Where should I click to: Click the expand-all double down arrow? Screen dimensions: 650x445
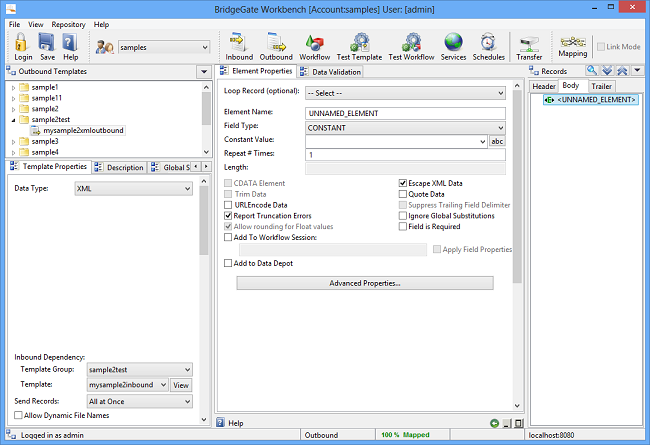click(x=607, y=71)
